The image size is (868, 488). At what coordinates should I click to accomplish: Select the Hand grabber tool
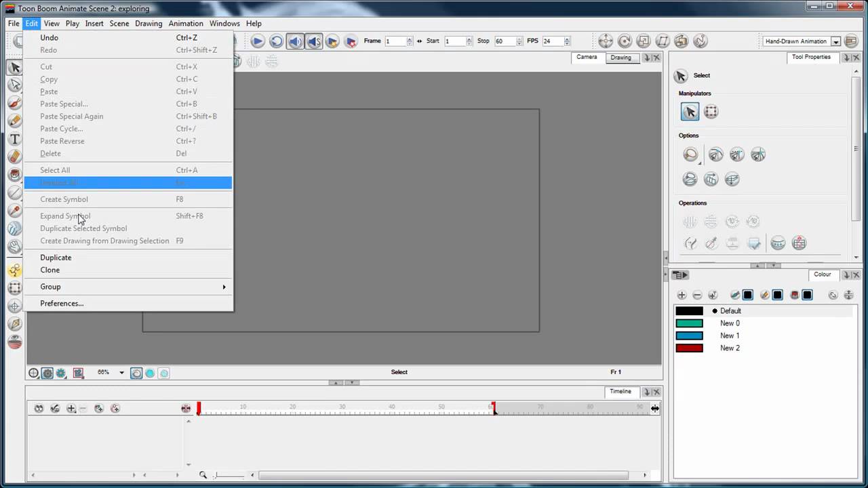point(14,247)
